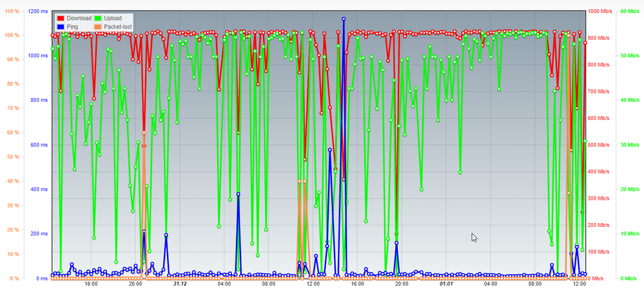The image size is (644, 290).
Task: Click the "400 ms" ping axis label
Action: point(39,189)
